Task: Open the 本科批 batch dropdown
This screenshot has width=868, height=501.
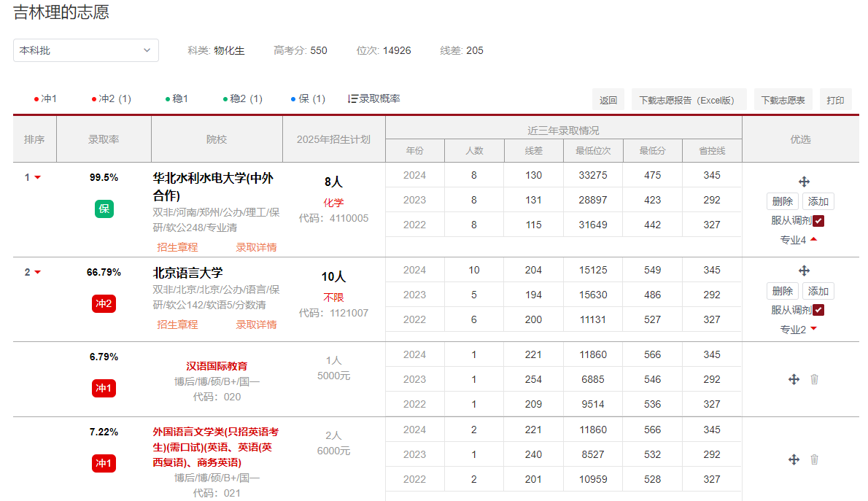Action: (86, 50)
